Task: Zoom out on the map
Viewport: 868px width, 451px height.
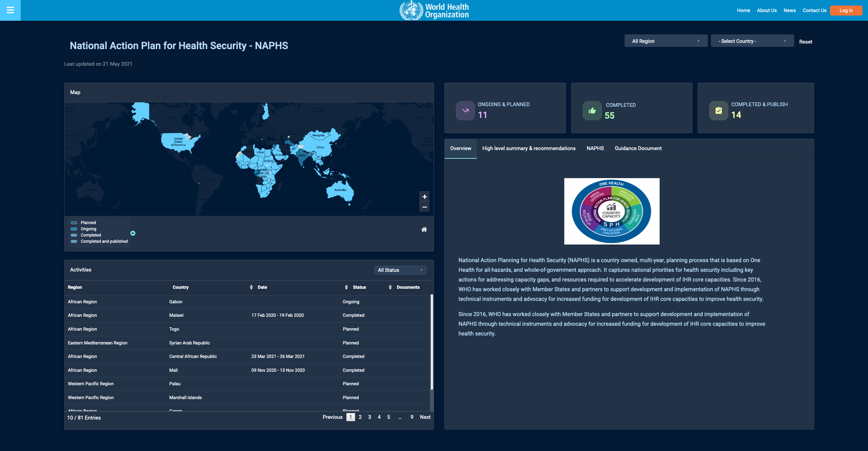Action: tap(424, 207)
